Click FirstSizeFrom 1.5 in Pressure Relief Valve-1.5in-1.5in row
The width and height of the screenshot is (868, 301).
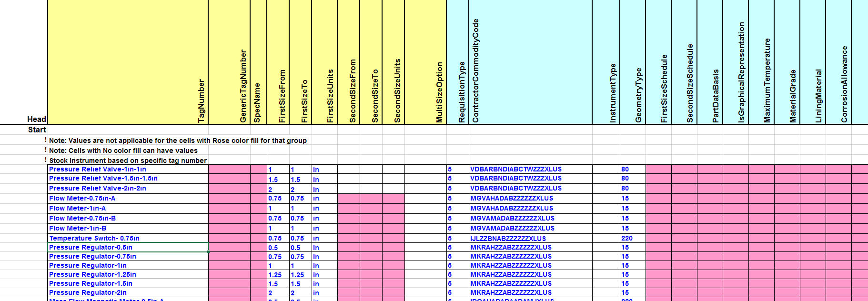[278, 178]
